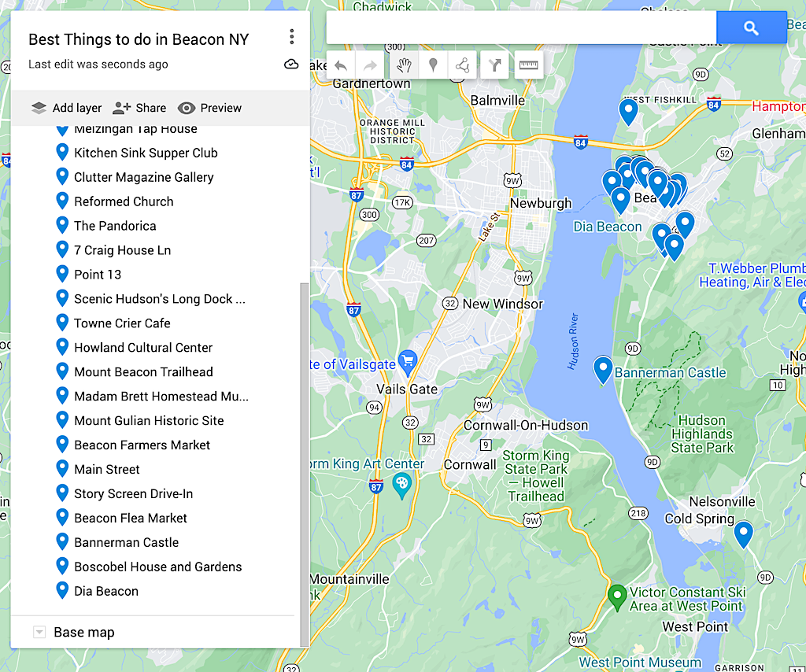Click the map pin near Cold Spring
Image resolution: width=806 pixels, height=672 pixels.
pyautogui.click(x=743, y=534)
